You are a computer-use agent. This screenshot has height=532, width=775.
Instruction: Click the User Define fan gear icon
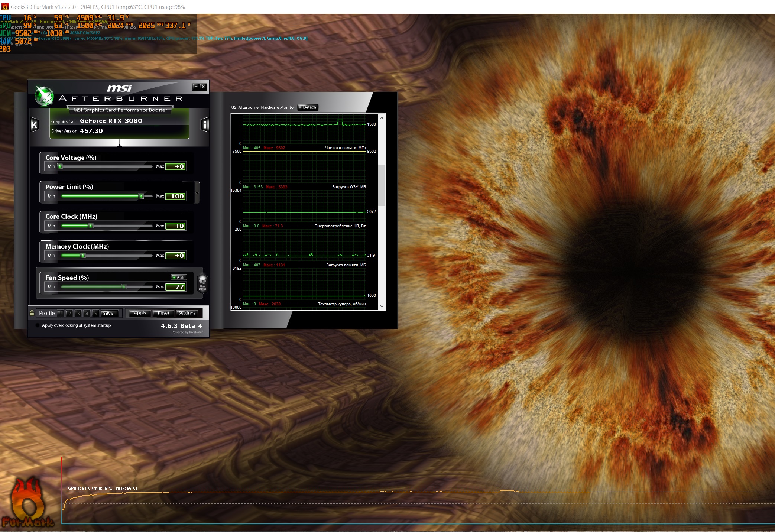pyautogui.click(x=202, y=283)
